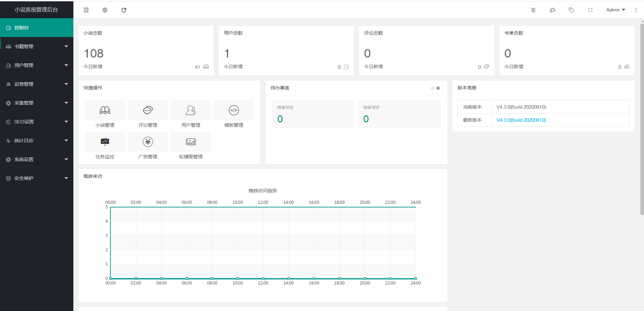Switch to first 待办事宜 carousel dot
Screen dimensions: 644x311
click(x=432, y=88)
